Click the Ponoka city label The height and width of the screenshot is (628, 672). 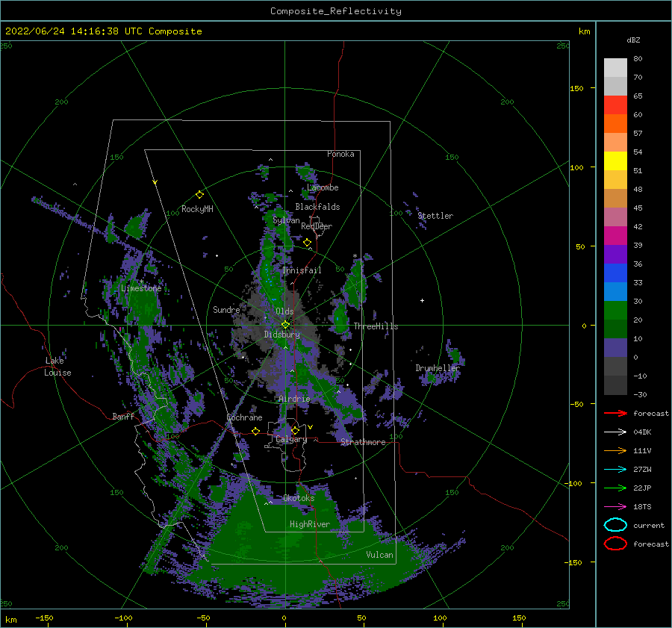coord(340,154)
